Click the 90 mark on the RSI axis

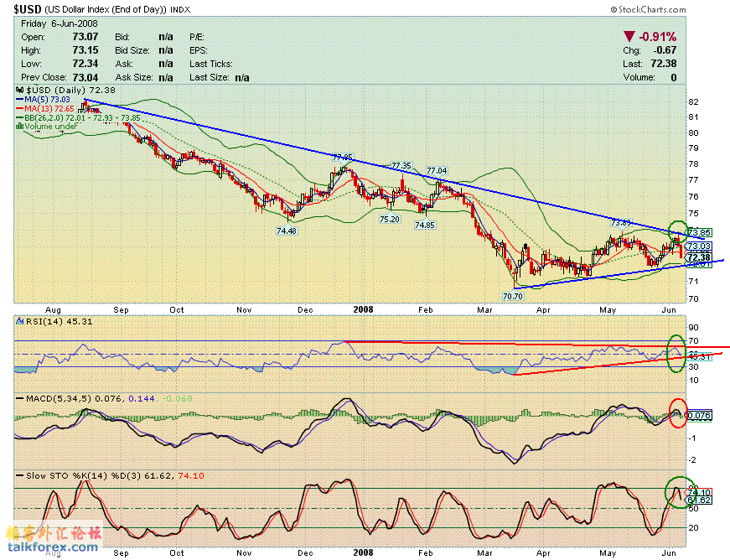point(693,328)
